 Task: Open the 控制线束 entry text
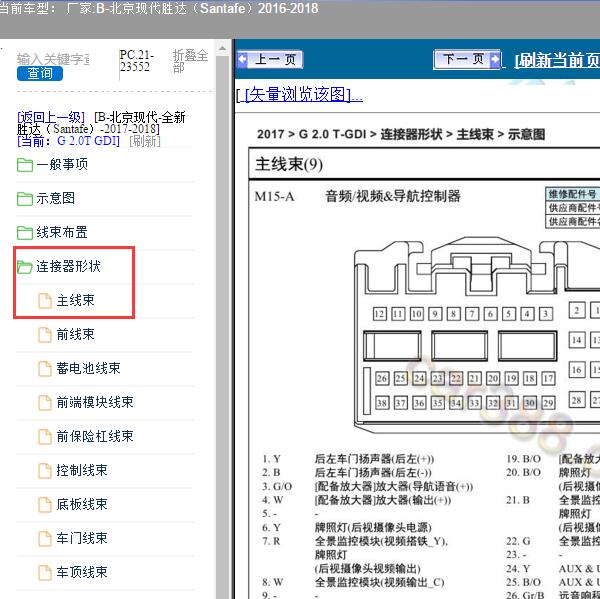point(82,470)
